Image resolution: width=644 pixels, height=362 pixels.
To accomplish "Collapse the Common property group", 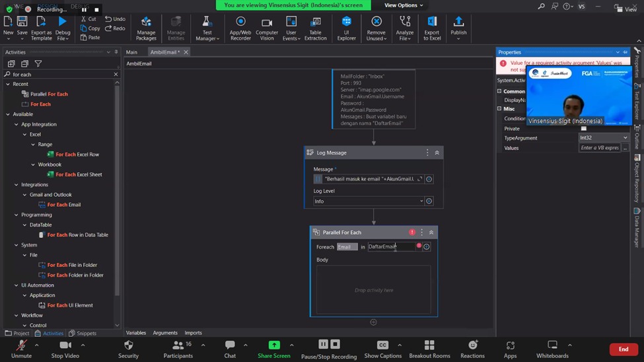I will (x=499, y=91).
